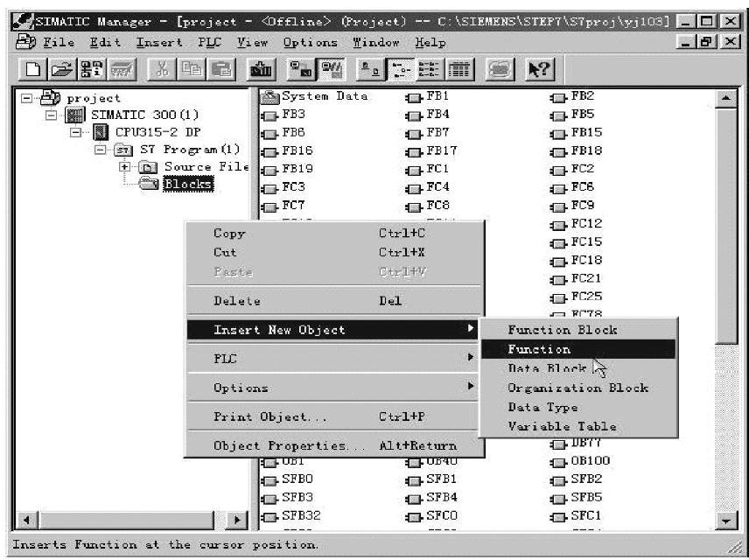Select CPU315-2 DP in tree
This screenshot has width=749, height=560.
tap(157, 132)
